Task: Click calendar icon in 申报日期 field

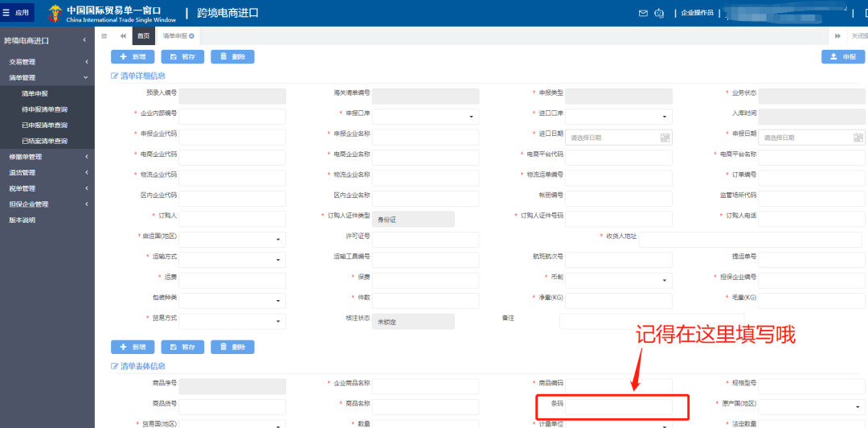Action: [x=858, y=138]
